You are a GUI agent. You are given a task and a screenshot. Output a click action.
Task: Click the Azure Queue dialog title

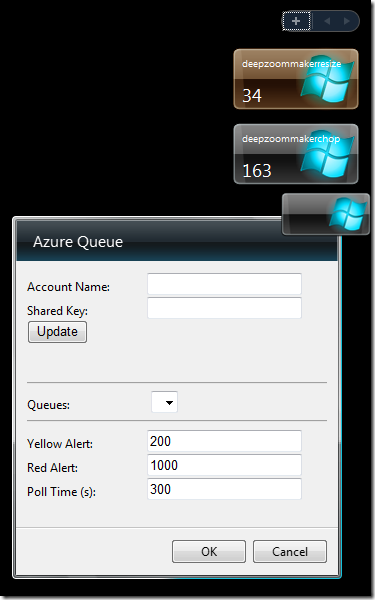[78, 242]
